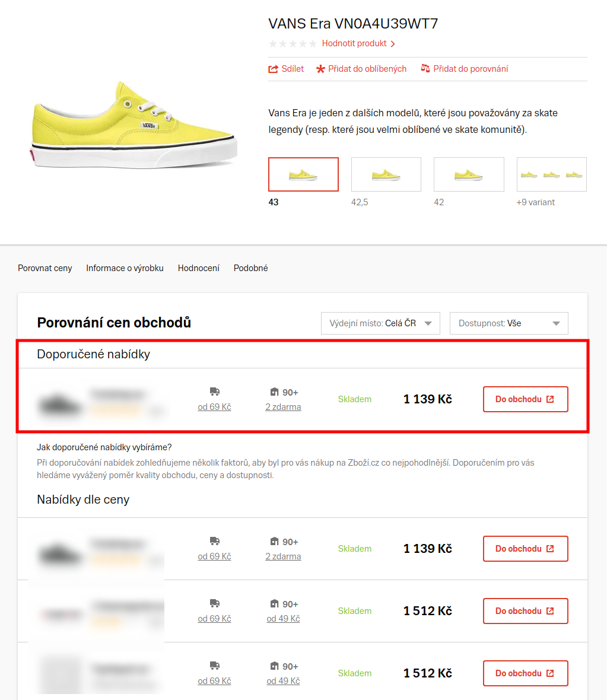Click the external link icon in the 1 139 Kč recommended offer button

[550, 399]
